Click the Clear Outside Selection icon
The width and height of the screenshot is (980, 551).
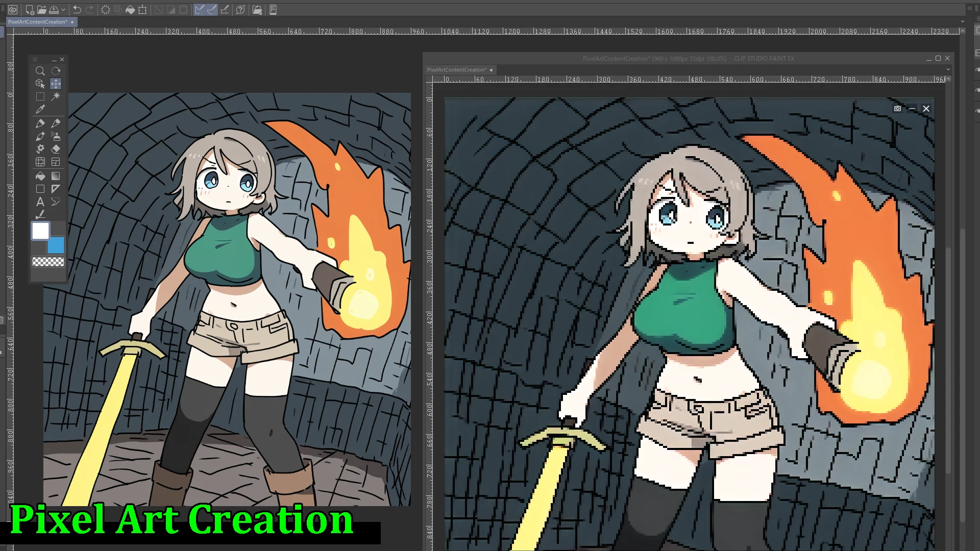pyautogui.click(x=118, y=10)
